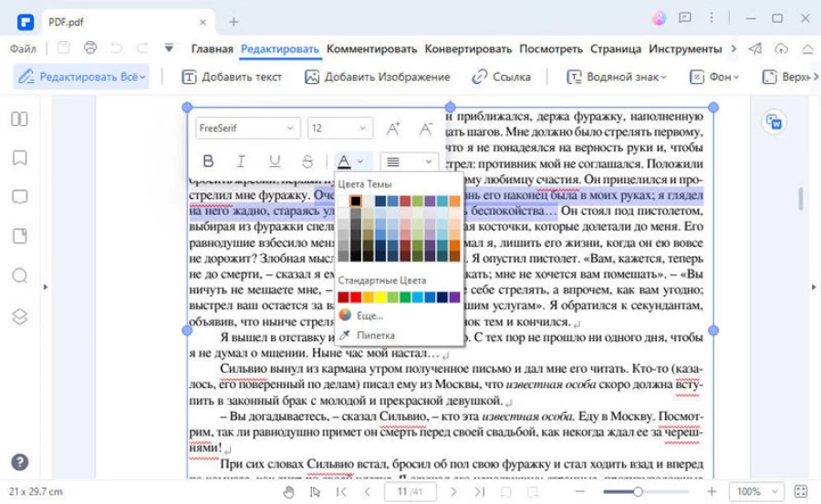Image resolution: width=821 pixels, height=504 pixels.
Task: Pick red swatch in Стандартные Цвета
Action: tap(344, 297)
